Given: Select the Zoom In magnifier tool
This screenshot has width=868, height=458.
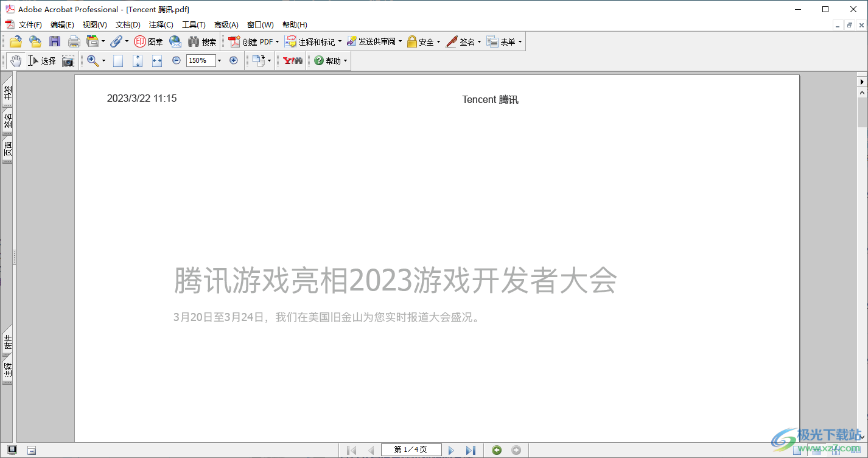Looking at the screenshot, I should click(93, 60).
